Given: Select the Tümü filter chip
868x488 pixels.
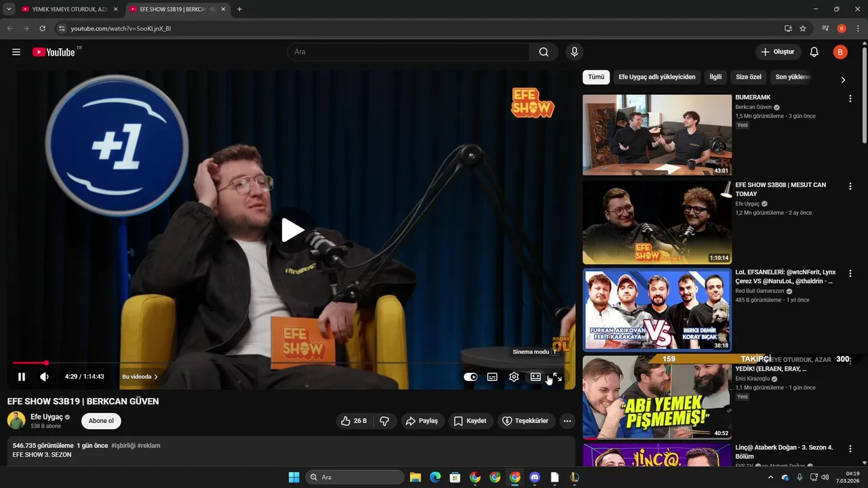Looking at the screenshot, I should tap(596, 77).
